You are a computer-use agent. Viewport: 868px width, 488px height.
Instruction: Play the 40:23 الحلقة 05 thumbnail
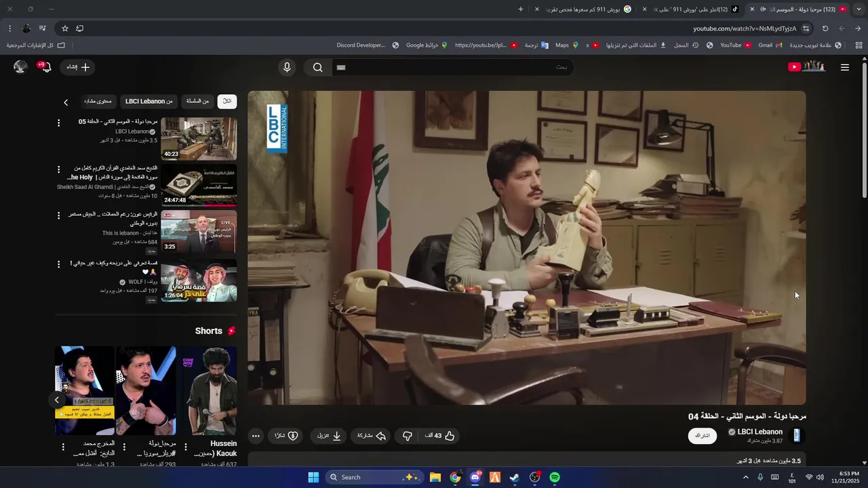coord(199,138)
